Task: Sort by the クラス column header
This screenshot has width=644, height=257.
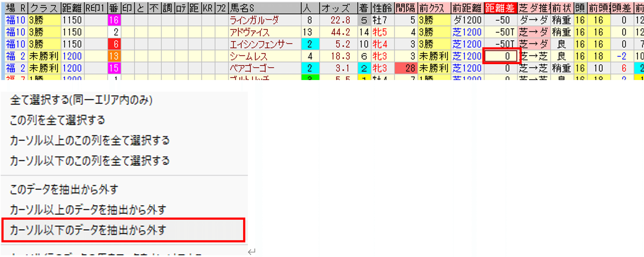Action: 44,8
